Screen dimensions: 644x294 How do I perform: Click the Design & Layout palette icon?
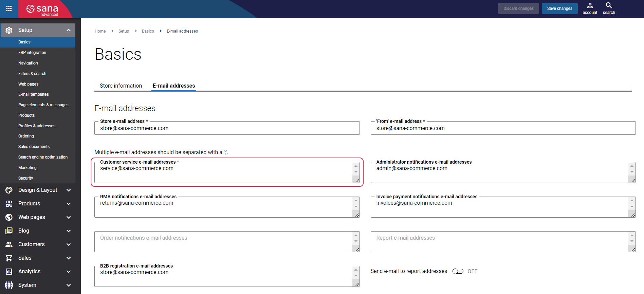tap(9, 190)
